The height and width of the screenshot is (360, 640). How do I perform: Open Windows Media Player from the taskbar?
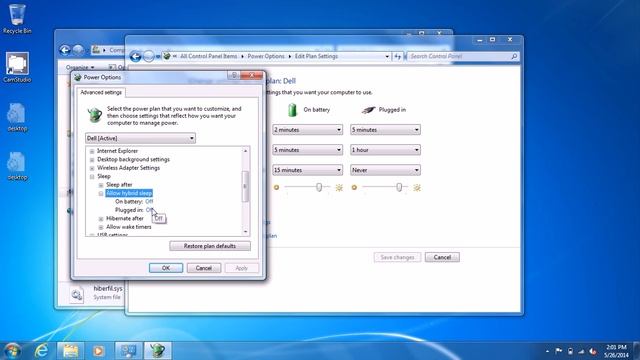[x=98, y=351]
